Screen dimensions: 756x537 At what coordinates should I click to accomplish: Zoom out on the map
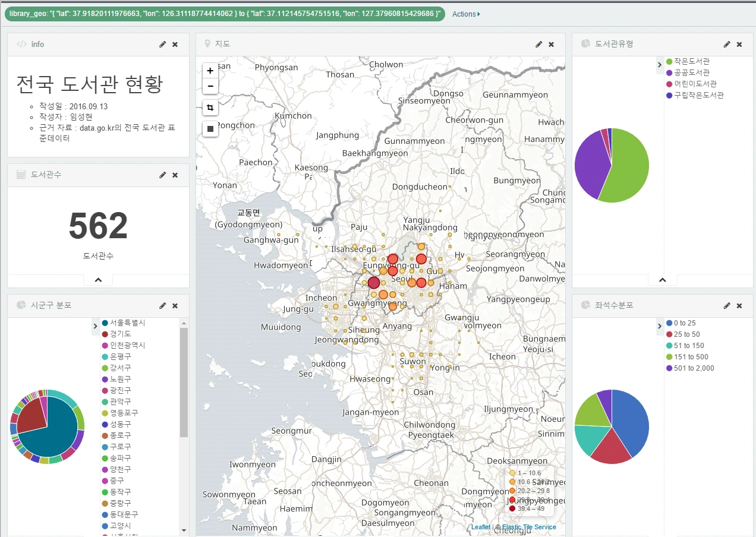point(210,87)
